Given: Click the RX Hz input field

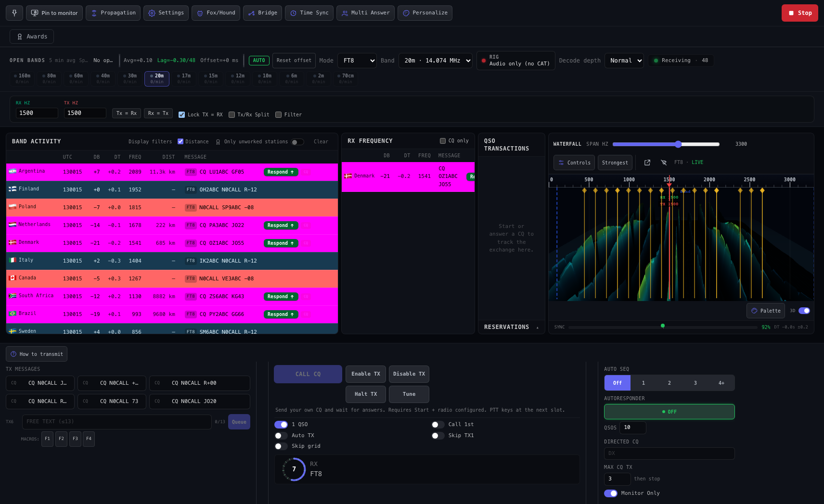Looking at the screenshot, I should 37,113.
